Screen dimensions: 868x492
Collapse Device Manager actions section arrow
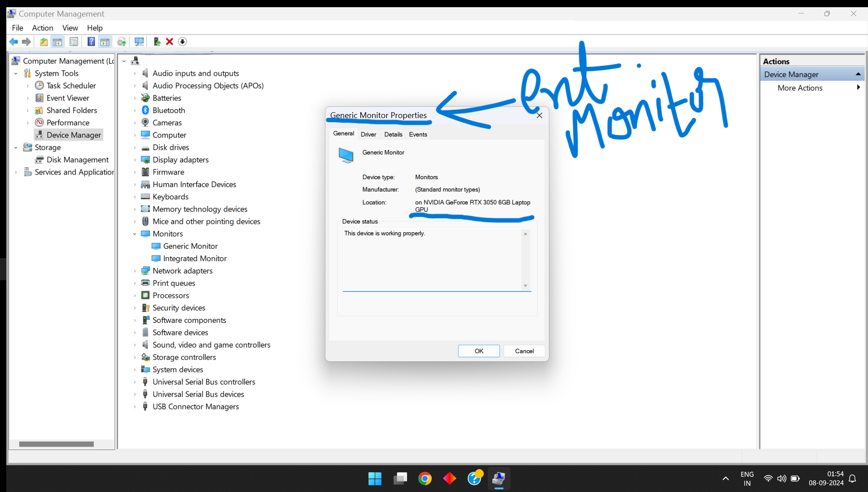[858, 74]
